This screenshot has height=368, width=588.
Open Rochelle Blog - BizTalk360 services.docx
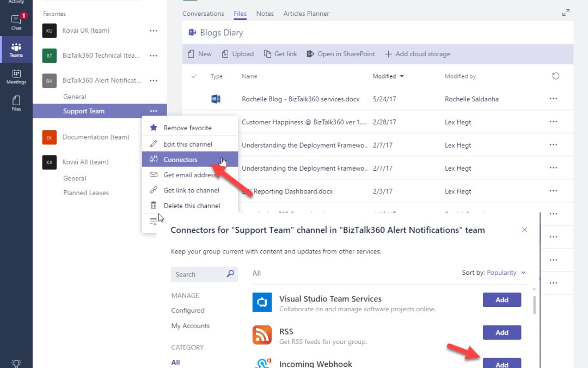[x=301, y=99]
